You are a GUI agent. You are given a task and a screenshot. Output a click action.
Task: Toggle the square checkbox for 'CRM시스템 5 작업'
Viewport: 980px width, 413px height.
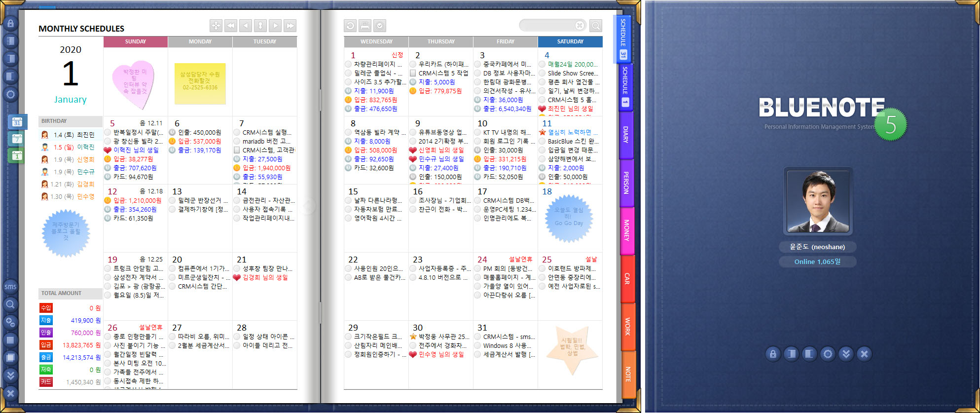413,73
